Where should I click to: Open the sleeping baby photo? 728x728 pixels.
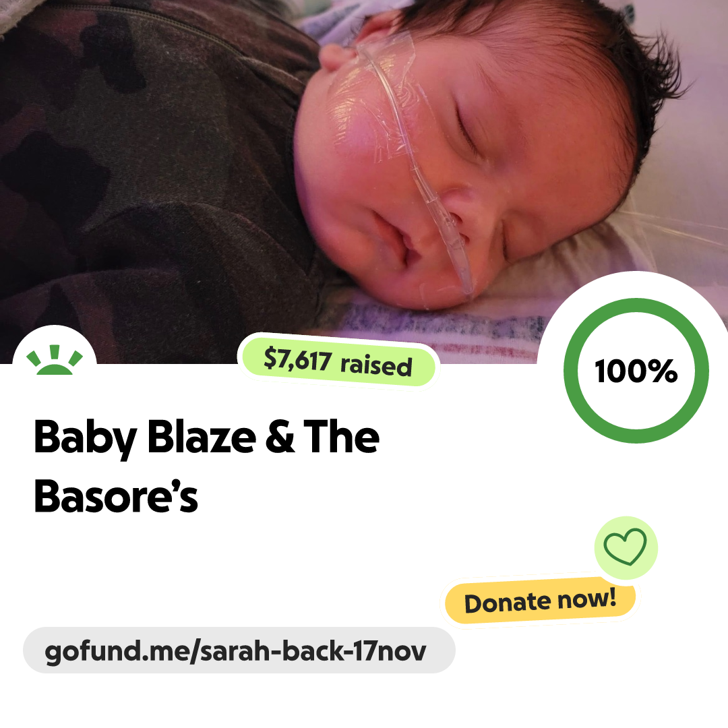point(364,181)
